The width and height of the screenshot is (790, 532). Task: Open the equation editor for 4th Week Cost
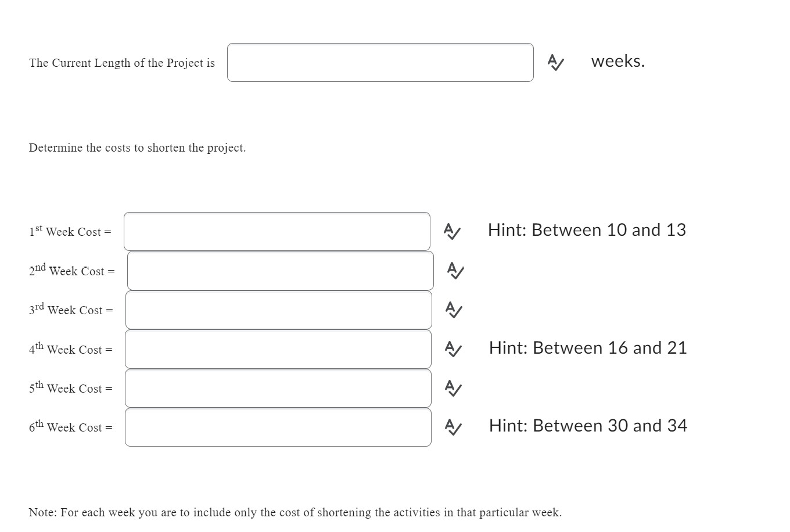coord(453,349)
